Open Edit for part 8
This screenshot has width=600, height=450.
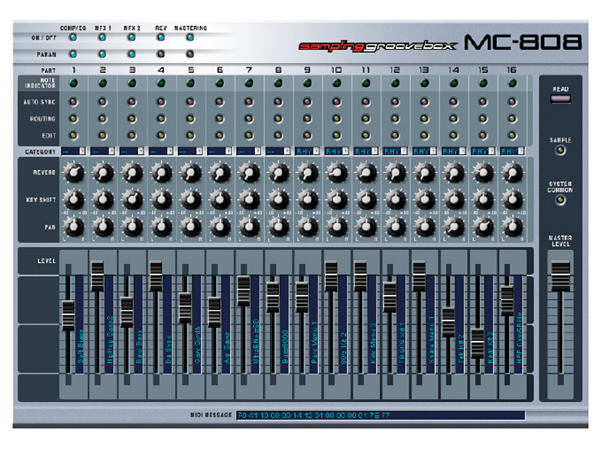pyautogui.click(x=278, y=135)
